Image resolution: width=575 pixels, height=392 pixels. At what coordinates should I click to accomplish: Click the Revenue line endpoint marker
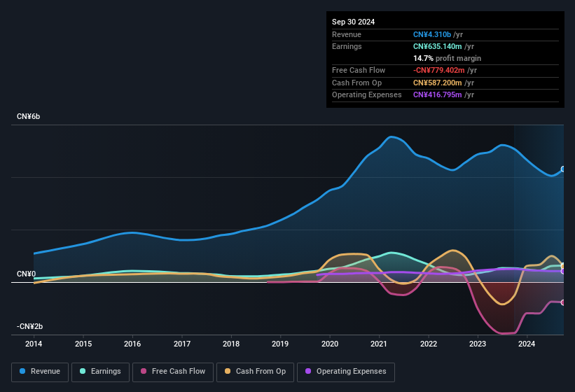[x=563, y=169]
